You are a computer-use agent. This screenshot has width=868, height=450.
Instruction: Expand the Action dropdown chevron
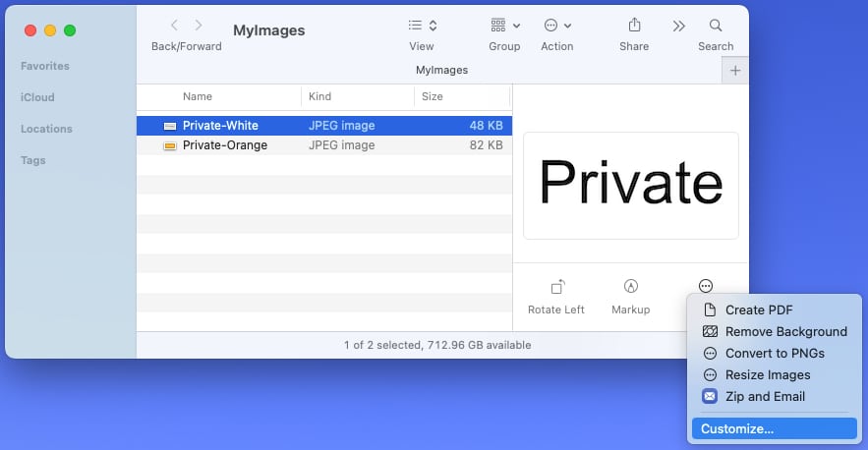point(567,26)
